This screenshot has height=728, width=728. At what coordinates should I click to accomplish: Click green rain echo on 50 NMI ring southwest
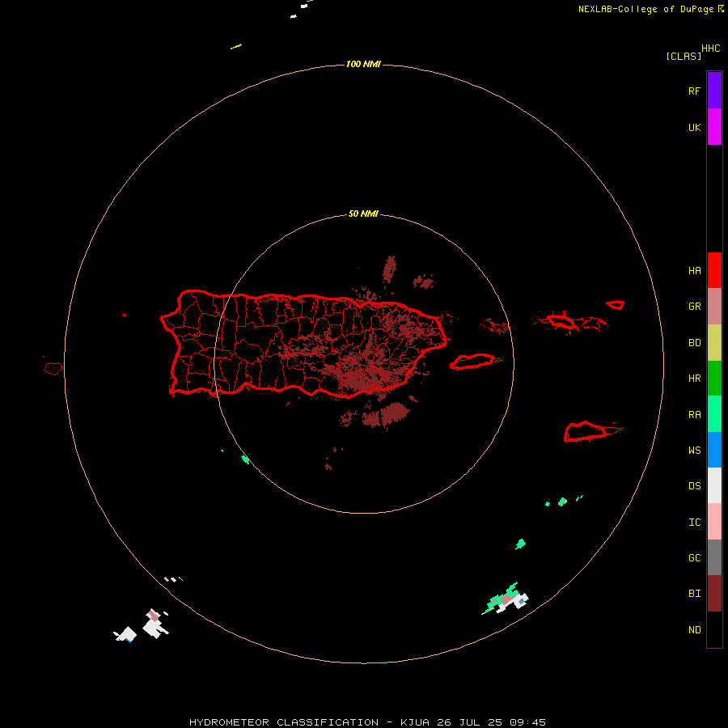245,459
